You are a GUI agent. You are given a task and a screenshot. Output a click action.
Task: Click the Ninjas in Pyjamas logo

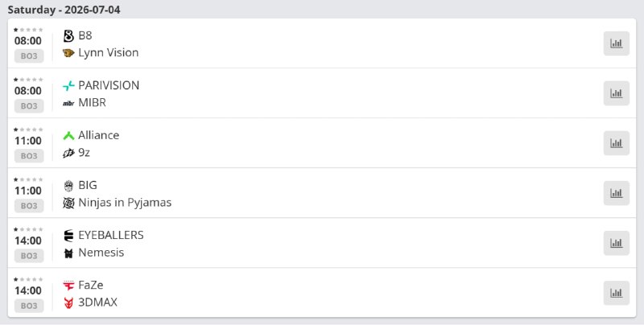68,203
